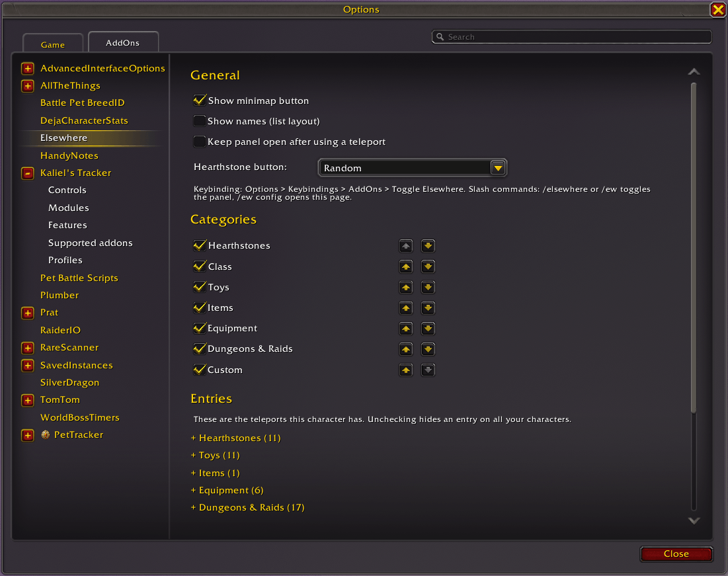This screenshot has width=728, height=576.
Task: Expand the Equipment (6) entries
Action: 227,490
